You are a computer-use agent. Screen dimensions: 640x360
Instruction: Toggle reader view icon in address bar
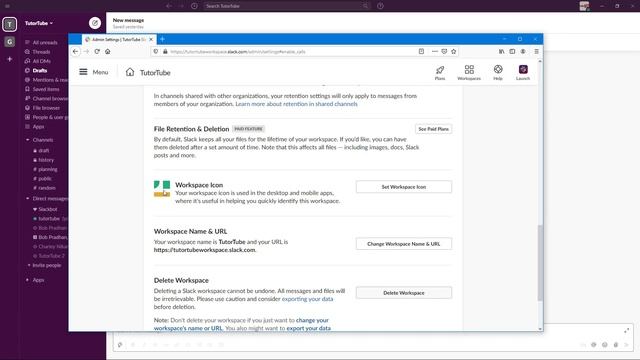421,51
